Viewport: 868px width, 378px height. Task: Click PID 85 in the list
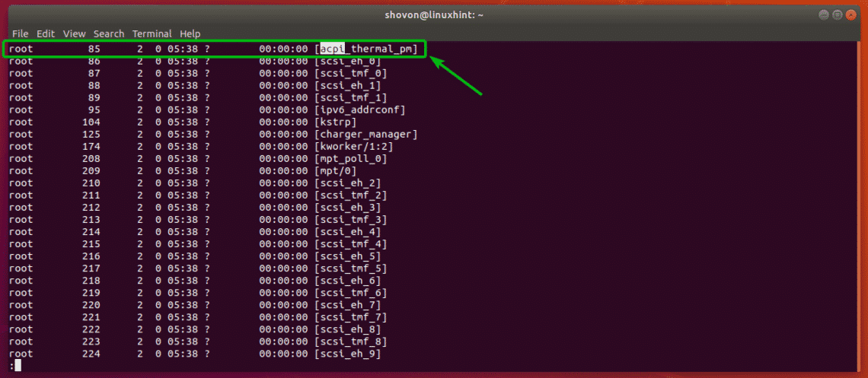94,49
